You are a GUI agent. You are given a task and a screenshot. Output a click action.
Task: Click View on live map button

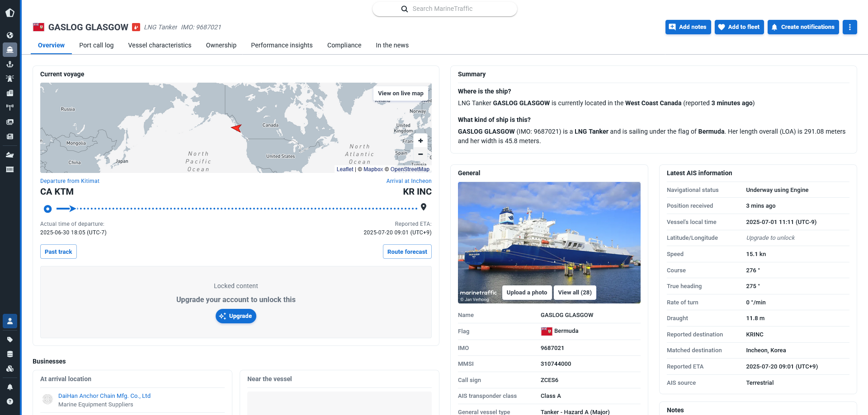tap(401, 93)
